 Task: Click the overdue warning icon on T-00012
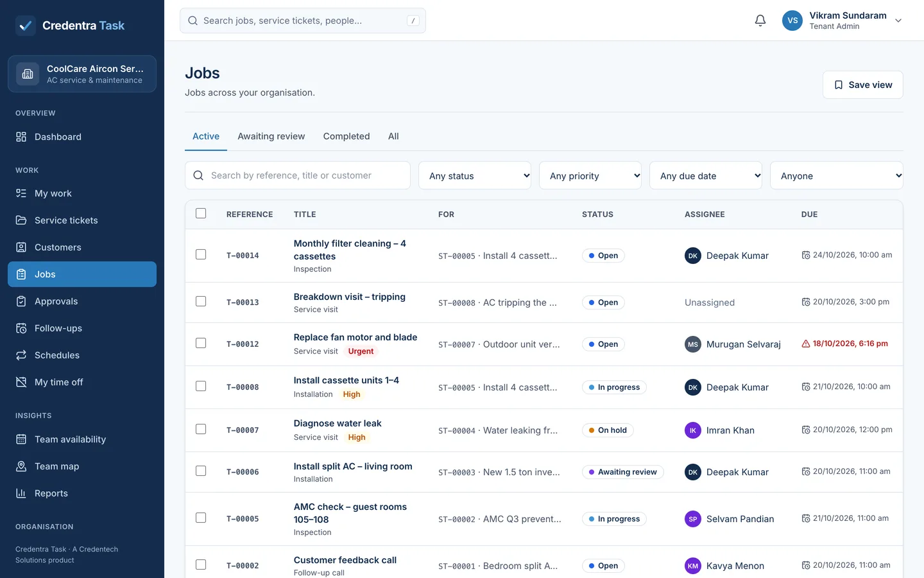[x=806, y=344]
